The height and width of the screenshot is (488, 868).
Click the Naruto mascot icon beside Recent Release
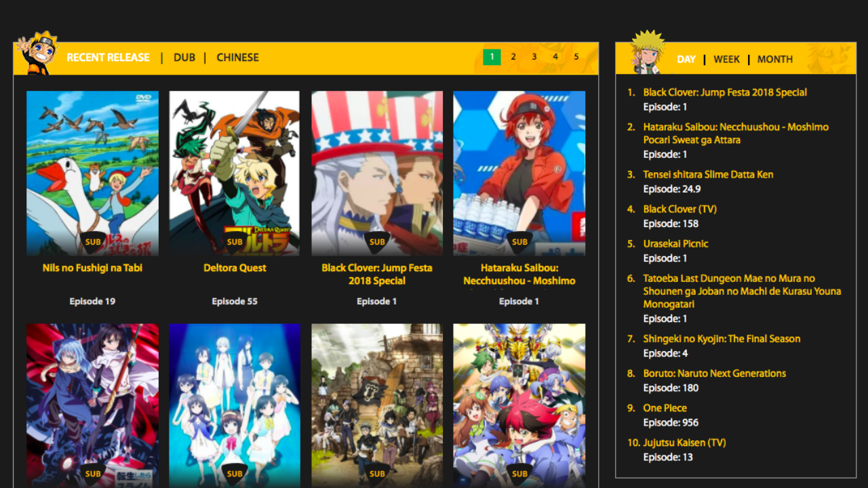(37, 53)
